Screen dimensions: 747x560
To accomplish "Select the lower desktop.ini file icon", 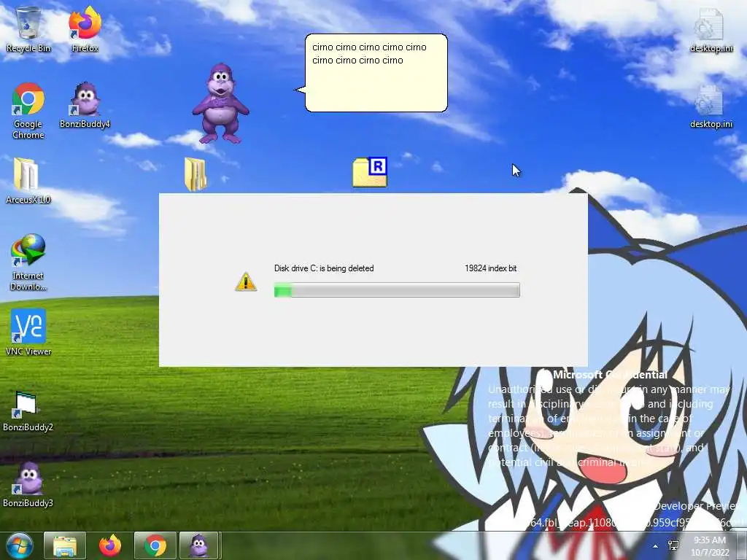I will click(x=711, y=106).
